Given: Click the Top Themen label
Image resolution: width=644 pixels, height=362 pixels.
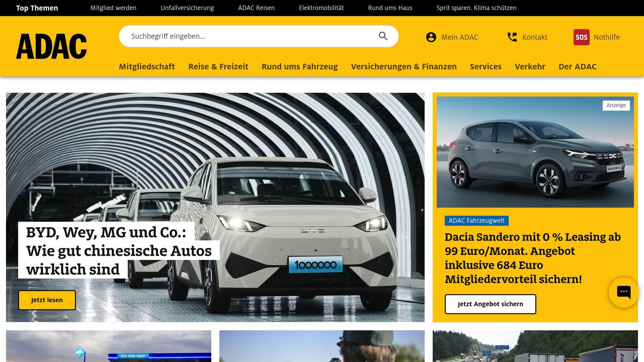Looking at the screenshot, I should tap(37, 8).
